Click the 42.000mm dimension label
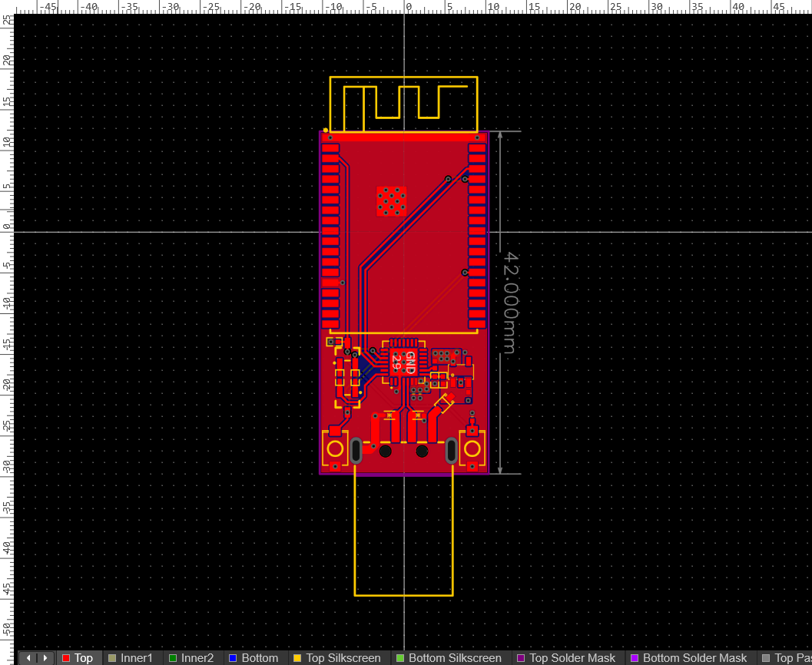Viewport: 812px width, 665px height. click(509, 303)
